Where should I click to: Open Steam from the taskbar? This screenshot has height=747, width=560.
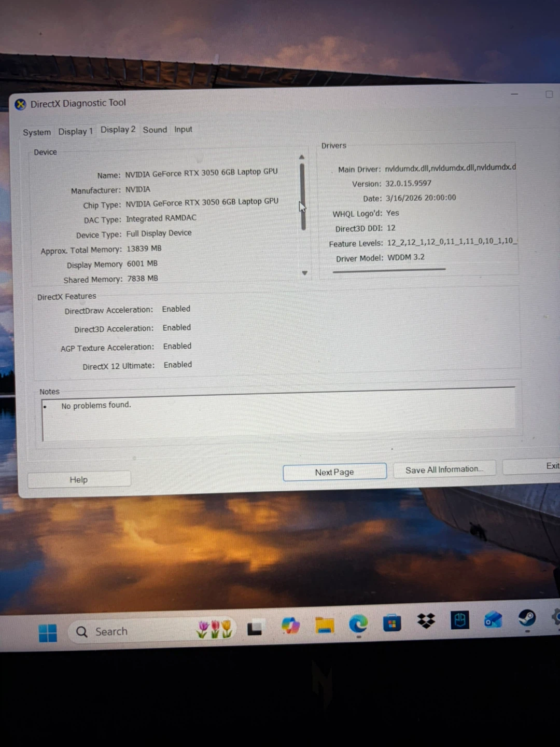pyautogui.click(x=527, y=618)
